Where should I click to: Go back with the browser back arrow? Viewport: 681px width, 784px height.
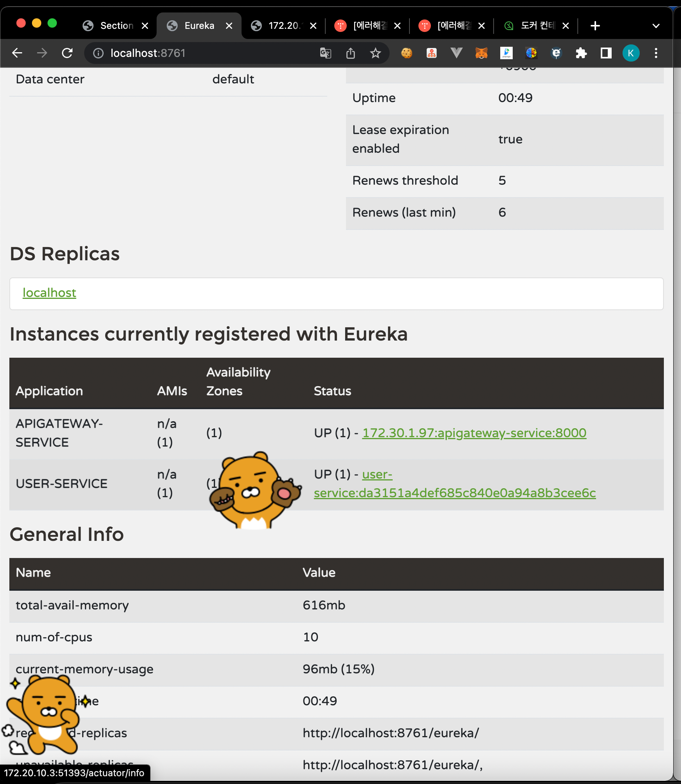click(x=17, y=53)
